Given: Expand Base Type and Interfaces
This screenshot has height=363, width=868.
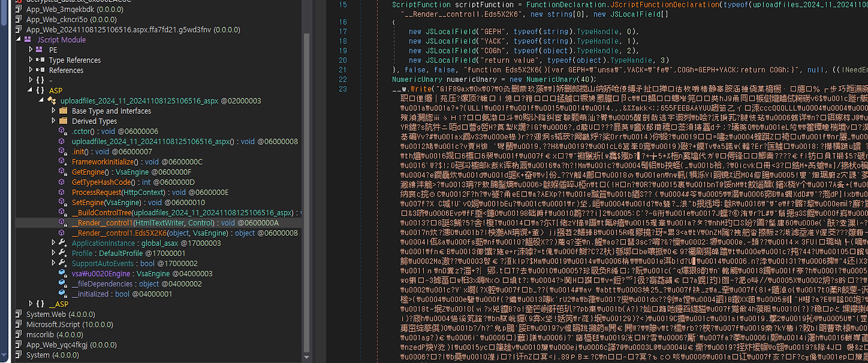Looking at the screenshot, I should (x=54, y=111).
